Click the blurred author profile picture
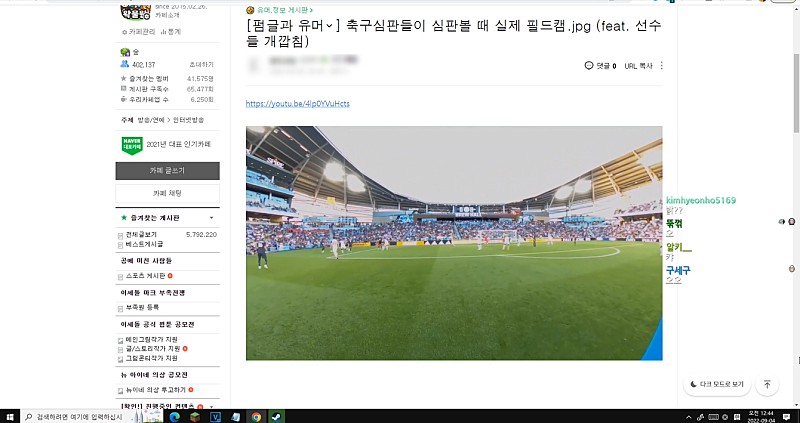This screenshot has height=423, width=800. click(254, 66)
